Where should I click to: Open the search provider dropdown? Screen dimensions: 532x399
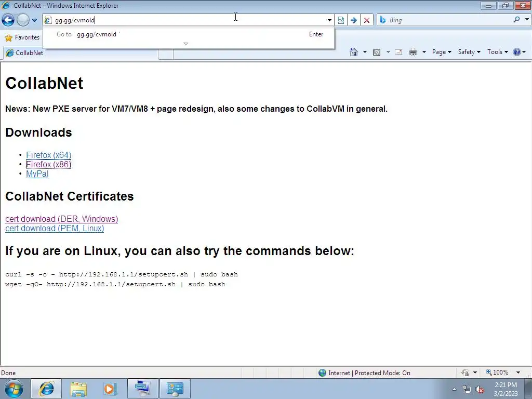tap(527, 20)
